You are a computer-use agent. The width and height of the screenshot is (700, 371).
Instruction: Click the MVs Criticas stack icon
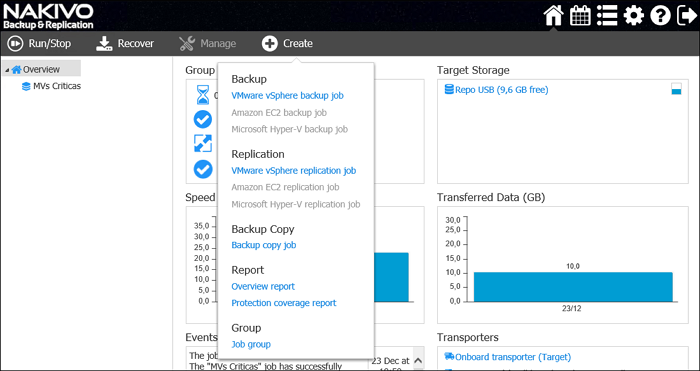tap(26, 86)
